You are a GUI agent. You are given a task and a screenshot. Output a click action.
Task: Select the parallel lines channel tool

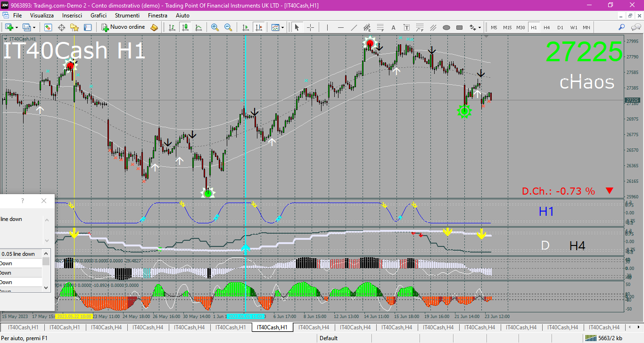(433, 27)
